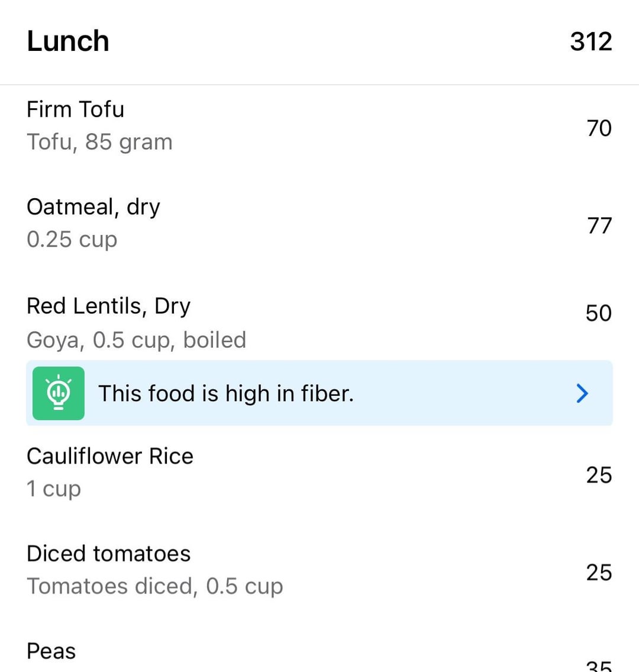The width and height of the screenshot is (639, 672).
Task: Open the Firm Tofu food entry
Action: (76, 109)
